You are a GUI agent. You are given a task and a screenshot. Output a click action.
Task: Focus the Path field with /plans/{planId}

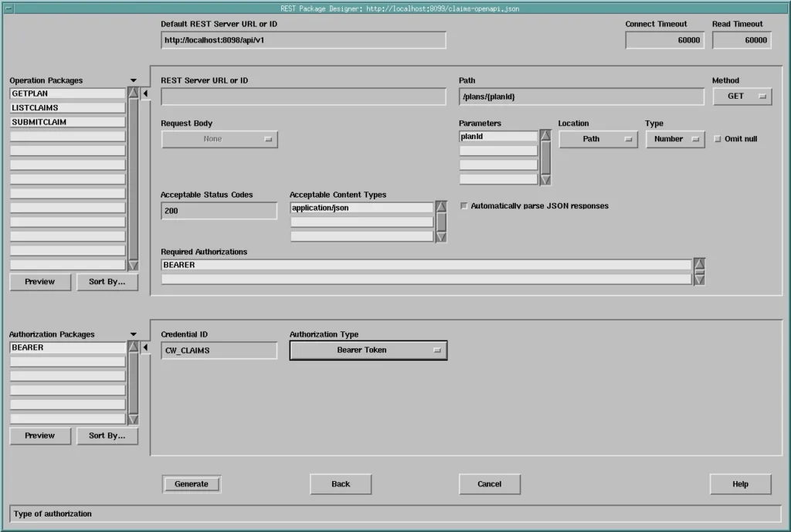(581, 97)
